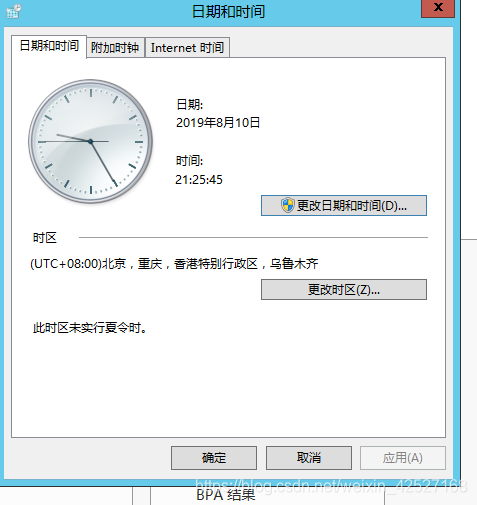Click the 更改时区(Z)... button
477x505 pixels.
tap(344, 289)
